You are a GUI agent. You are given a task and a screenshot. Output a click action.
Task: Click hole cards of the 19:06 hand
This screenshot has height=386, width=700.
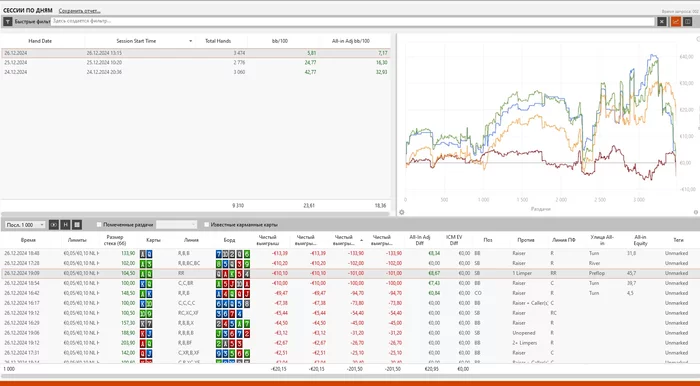pyautogui.click(x=146, y=333)
